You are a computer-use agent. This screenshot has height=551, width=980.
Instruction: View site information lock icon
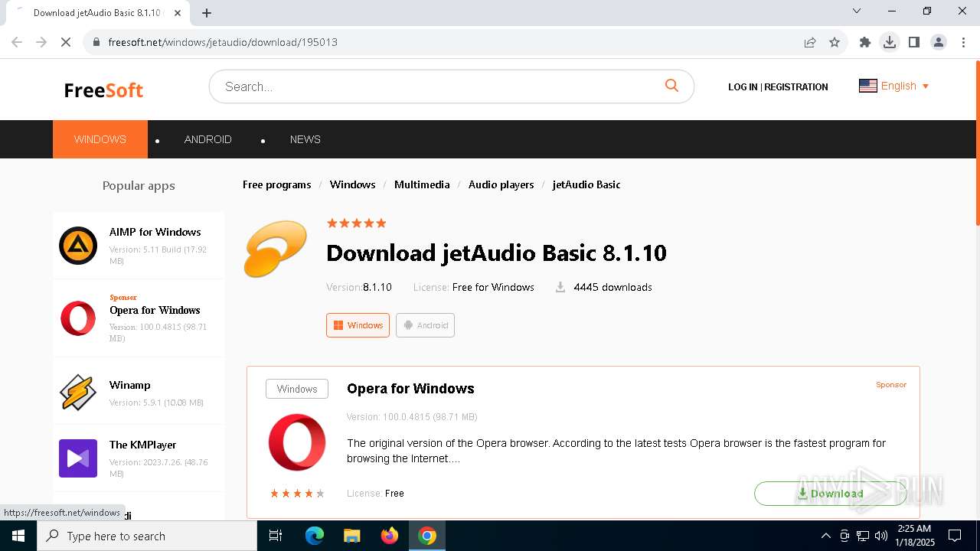coord(96,42)
